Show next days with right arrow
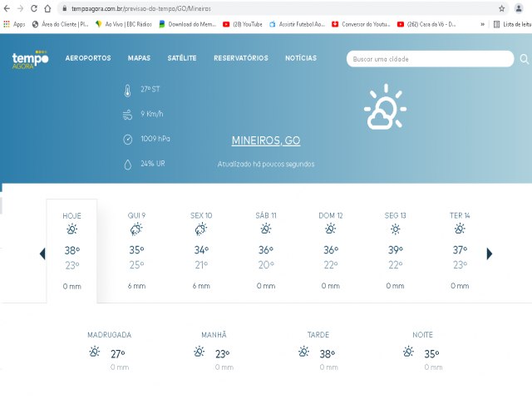The width and height of the screenshot is (532, 399). pos(490,254)
